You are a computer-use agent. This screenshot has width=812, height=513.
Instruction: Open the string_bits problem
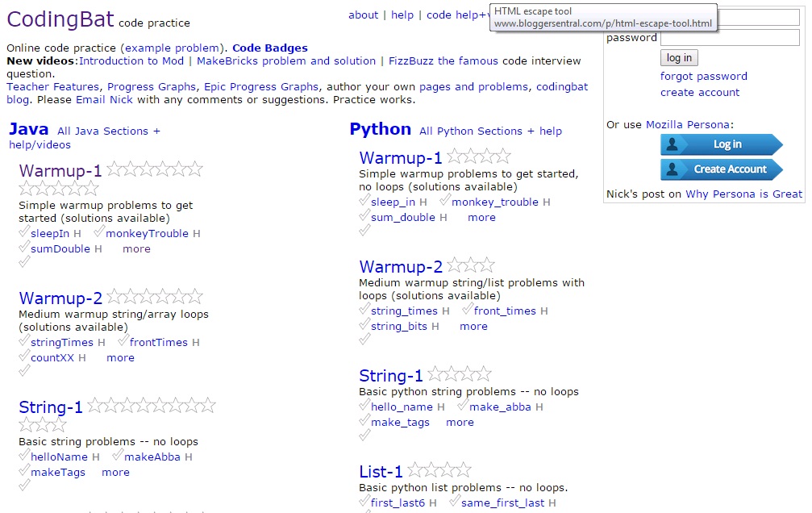[x=399, y=327]
